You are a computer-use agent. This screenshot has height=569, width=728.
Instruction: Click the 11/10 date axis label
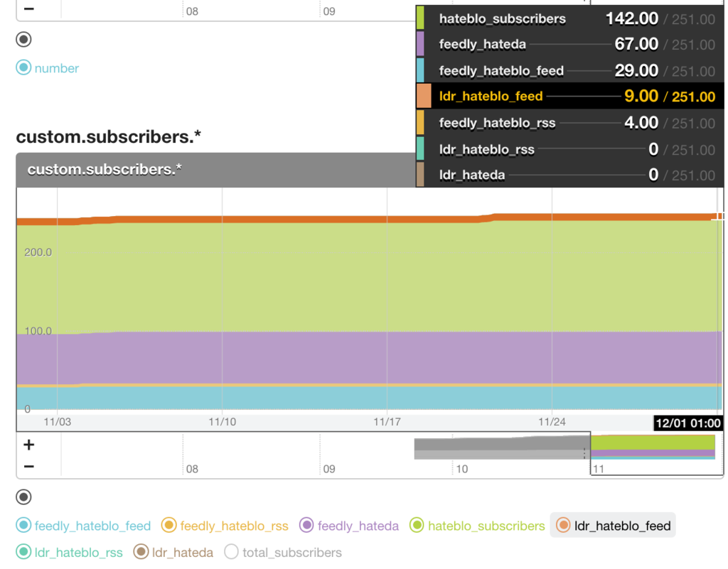pyautogui.click(x=223, y=422)
